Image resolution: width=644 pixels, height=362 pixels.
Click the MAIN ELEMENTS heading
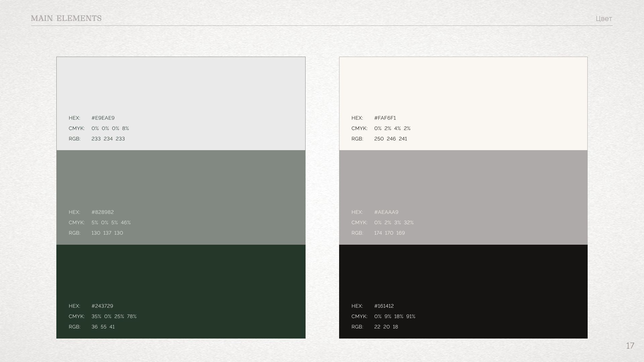pos(66,18)
